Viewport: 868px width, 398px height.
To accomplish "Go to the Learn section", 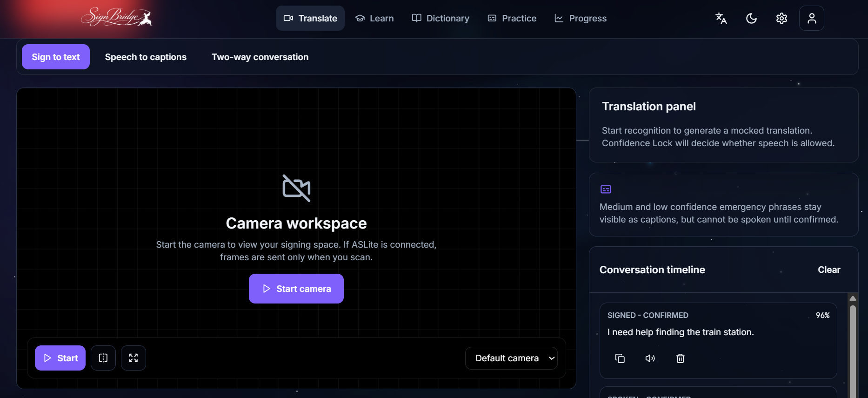I will (x=374, y=18).
